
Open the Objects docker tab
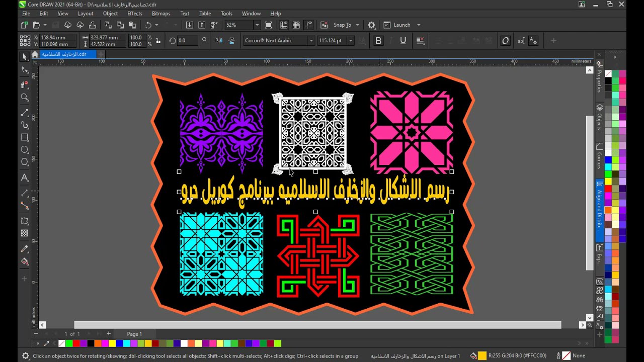click(x=599, y=117)
